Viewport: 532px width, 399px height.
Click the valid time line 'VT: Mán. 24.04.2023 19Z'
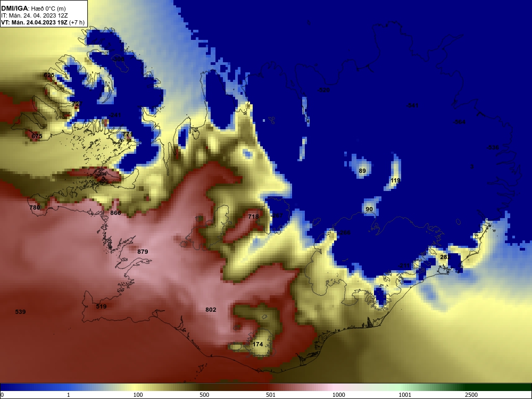[x=34, y=22]
